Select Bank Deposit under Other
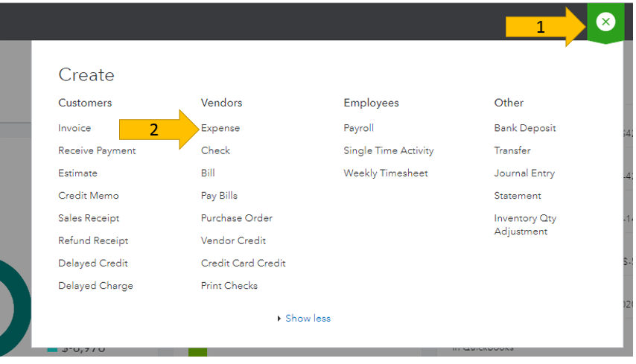The width and height of the screenshot is (636, 364). [524, 128]
